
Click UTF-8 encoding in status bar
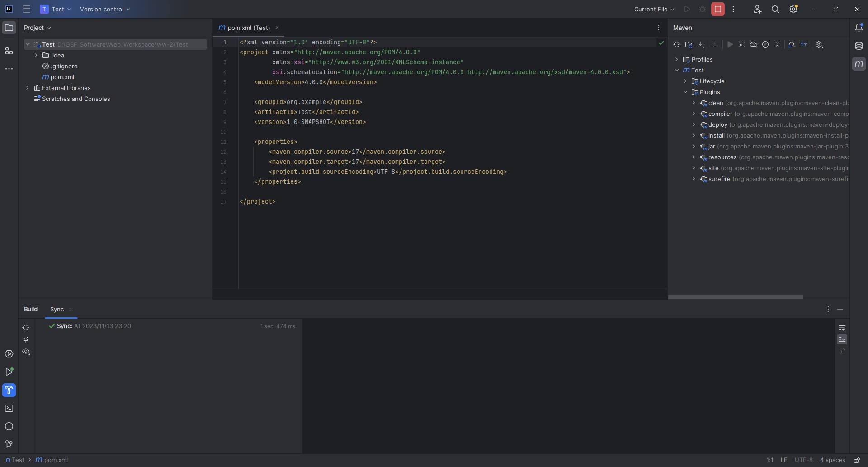click(x=803, y=460)
